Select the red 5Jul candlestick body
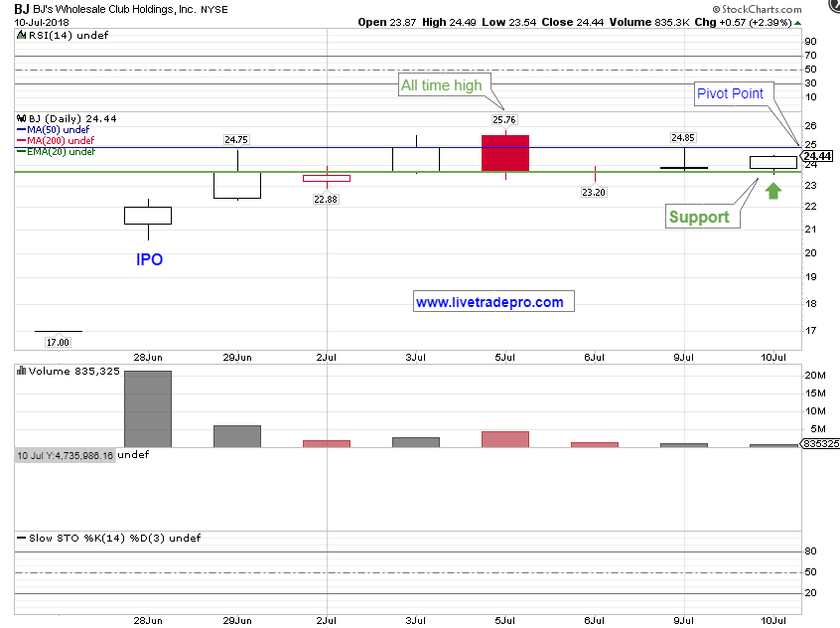This screenshot has height=628, width=840. pos(505,153)
